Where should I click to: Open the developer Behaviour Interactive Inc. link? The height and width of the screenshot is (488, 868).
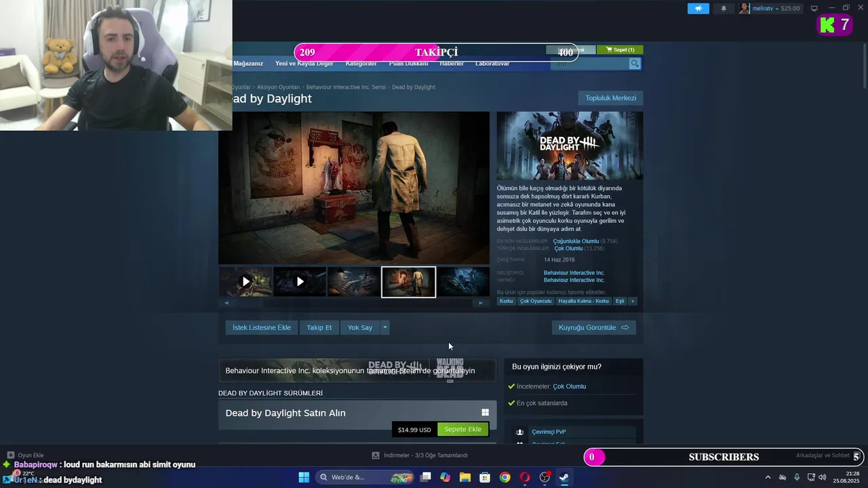coord(574,273)
